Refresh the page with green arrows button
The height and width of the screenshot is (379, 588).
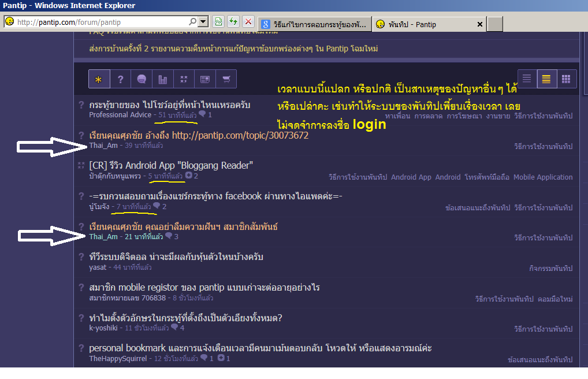click(x=233, y=22)
